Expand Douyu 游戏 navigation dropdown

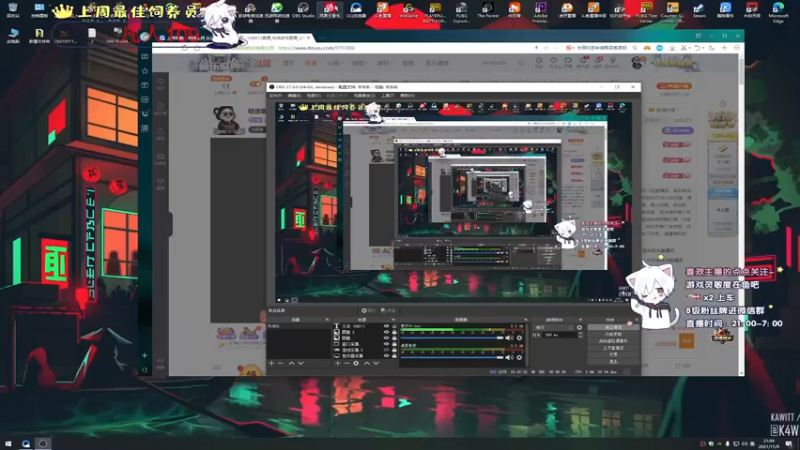[x=385, y=63]
